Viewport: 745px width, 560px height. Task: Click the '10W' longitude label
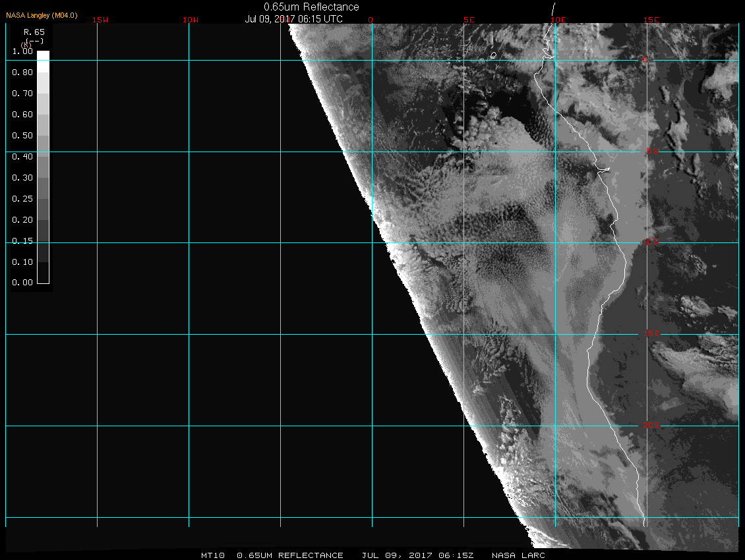click(x=191, y=20)
